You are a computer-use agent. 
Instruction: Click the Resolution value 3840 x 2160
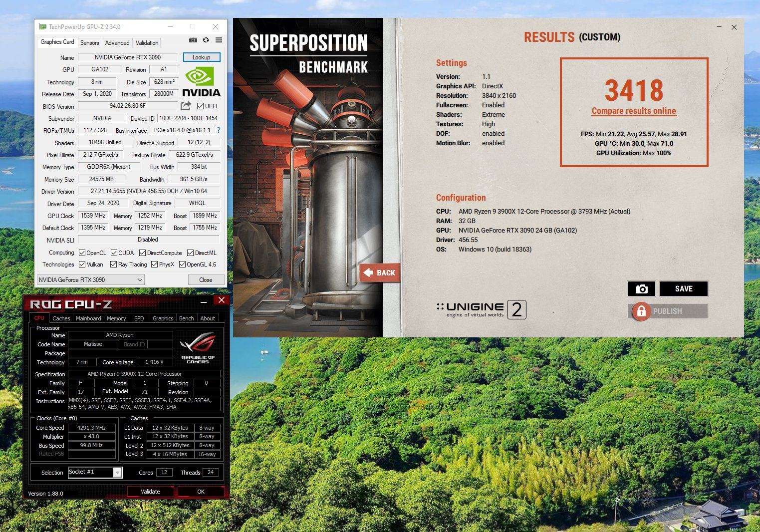[499, 95]
